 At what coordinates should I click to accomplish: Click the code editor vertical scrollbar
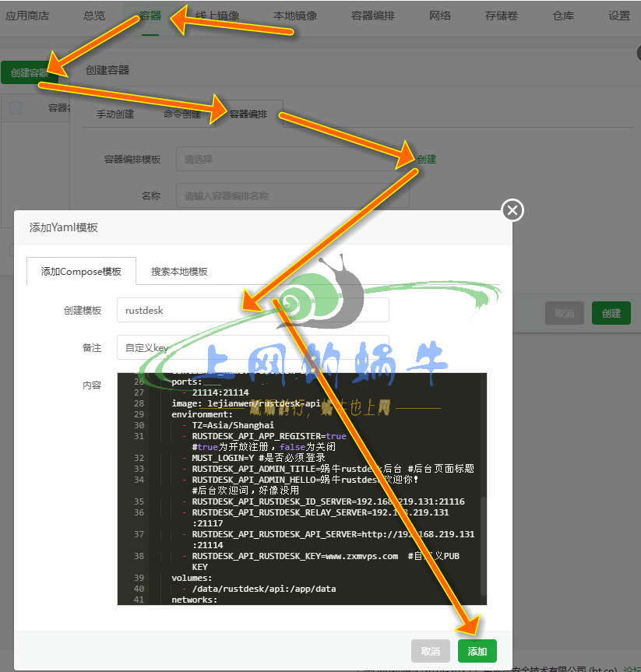tap(483, 547)
